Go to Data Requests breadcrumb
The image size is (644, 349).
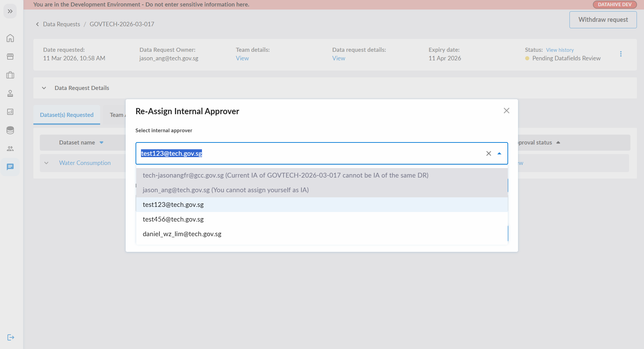tap(62, 24)
